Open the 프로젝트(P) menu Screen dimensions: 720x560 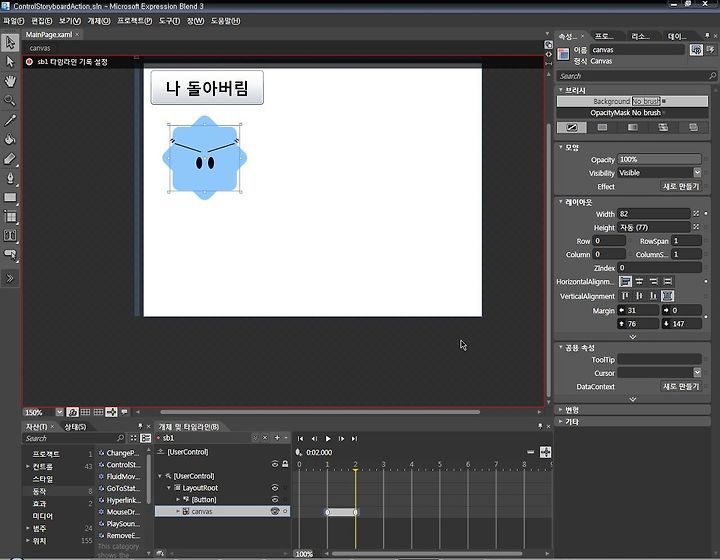click(x=134, y=21)
